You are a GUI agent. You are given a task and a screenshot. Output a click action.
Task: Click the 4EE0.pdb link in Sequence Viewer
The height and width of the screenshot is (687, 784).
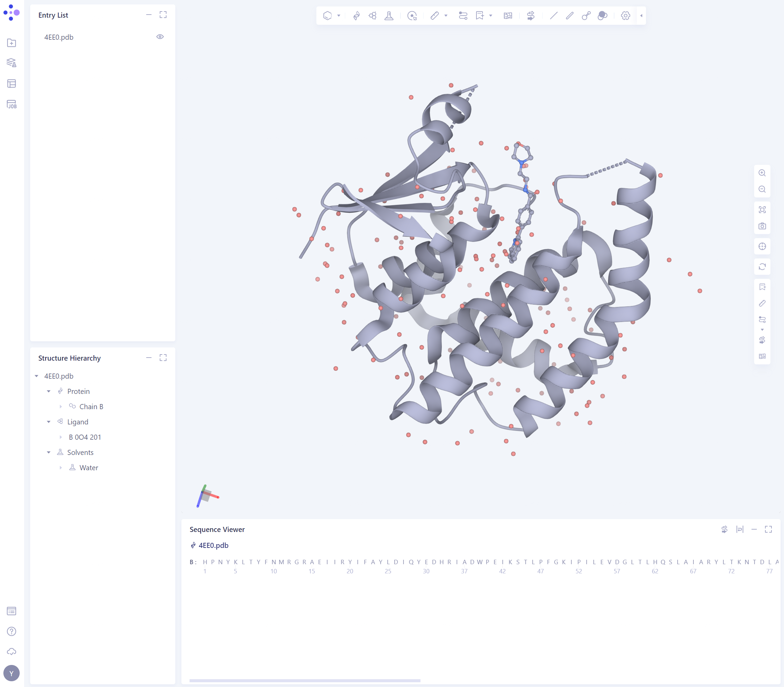click(x=213, y=545)
